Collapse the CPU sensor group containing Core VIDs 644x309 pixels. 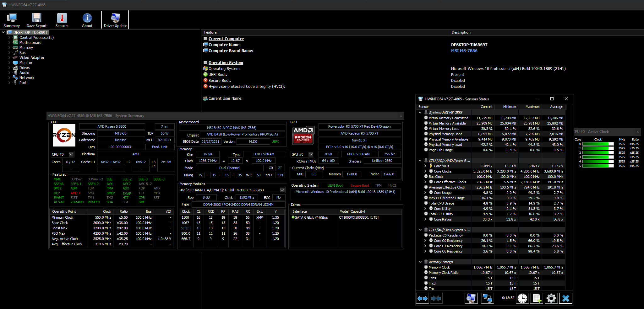pos(420,161)
